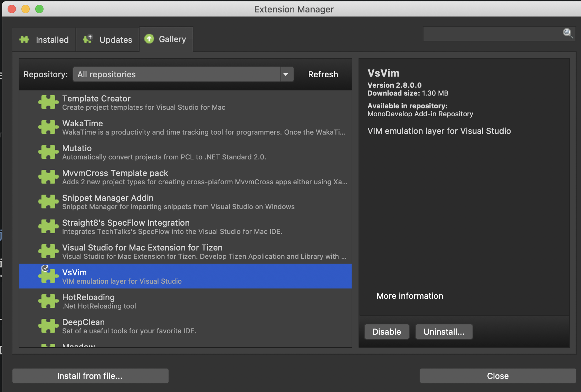The image size is (581, 392).
Task: Click Uninstall for VsVim
Action: pyautogui.click(x=444, y=332)
